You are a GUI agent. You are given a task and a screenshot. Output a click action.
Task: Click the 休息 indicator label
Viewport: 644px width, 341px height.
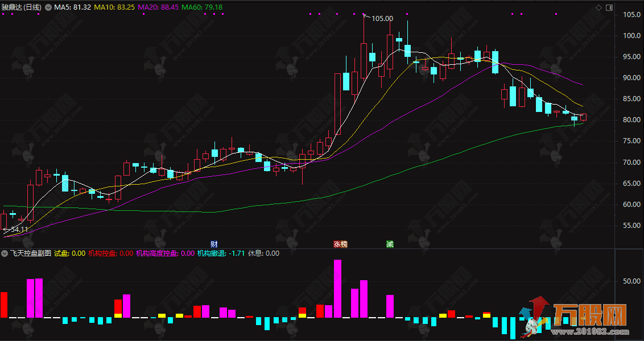pyautogui.click(x=264, y=253)
